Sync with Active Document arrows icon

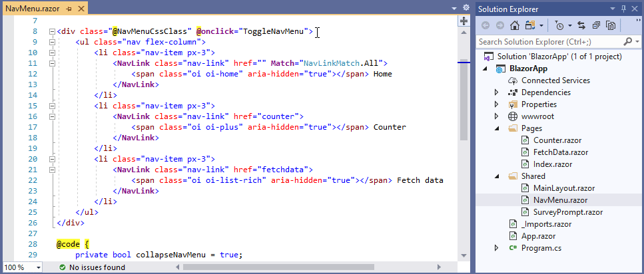581,25
